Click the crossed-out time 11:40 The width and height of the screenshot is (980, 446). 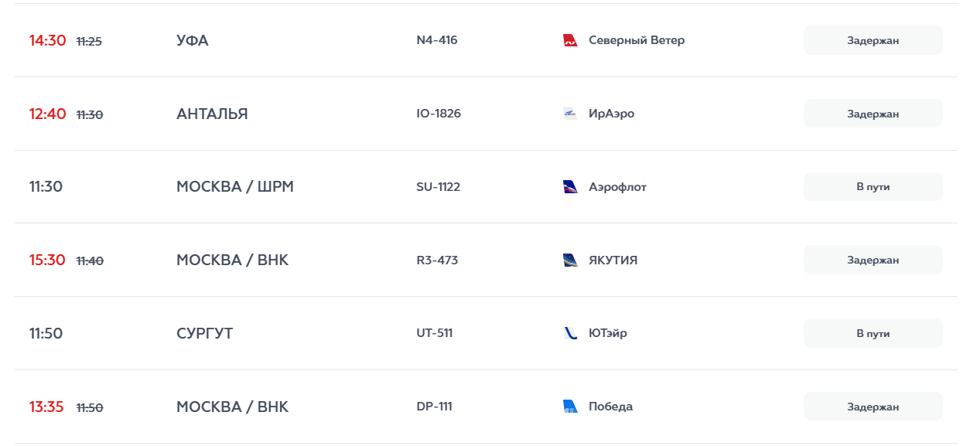tap(90, 261)
